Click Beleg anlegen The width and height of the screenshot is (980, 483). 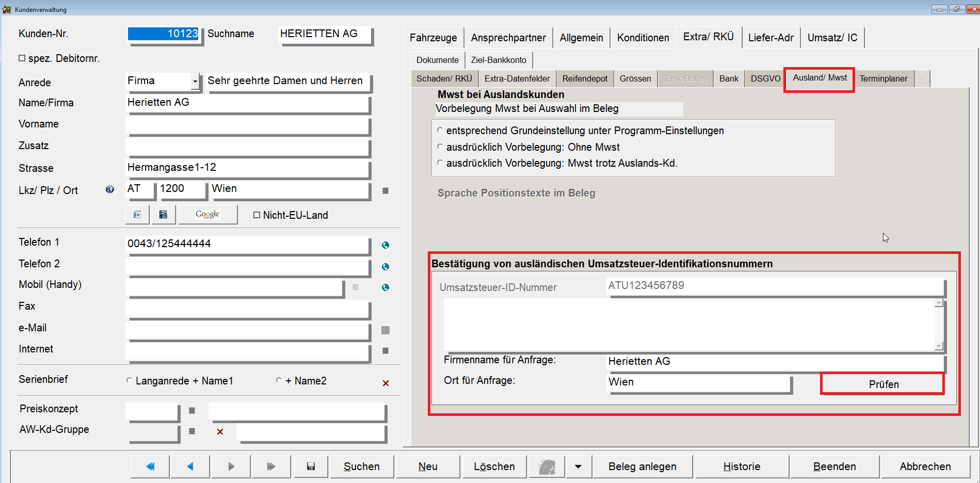coord(642,466)
